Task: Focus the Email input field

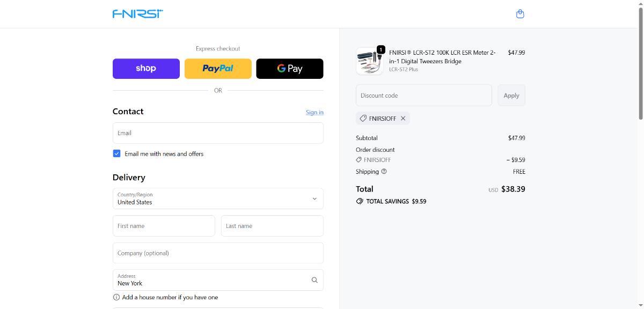Action: [218, 133]
